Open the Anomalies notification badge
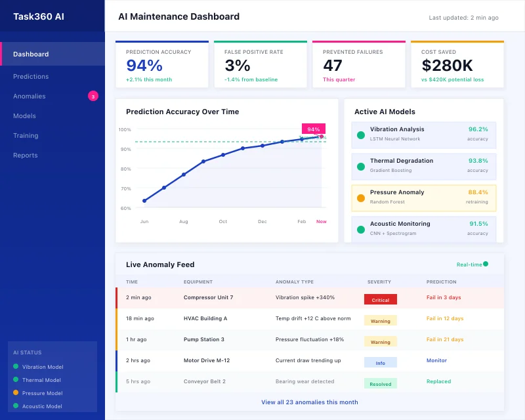Screen dimensions: 525x420 (x=93, y=96)
